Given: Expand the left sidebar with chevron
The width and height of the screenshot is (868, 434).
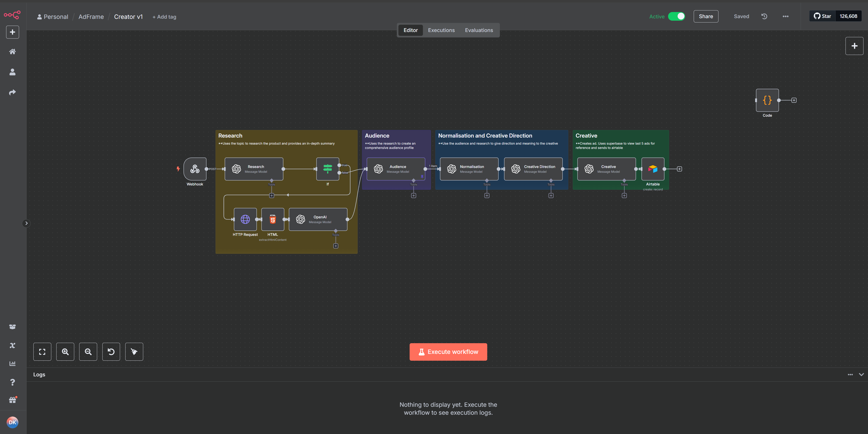Looking at the screenshot, I should [26, 223].
